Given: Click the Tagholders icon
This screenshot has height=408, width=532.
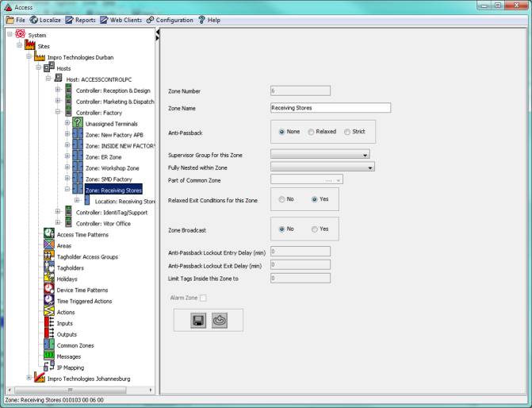Looking at the screenshot, I should point(49,267).
